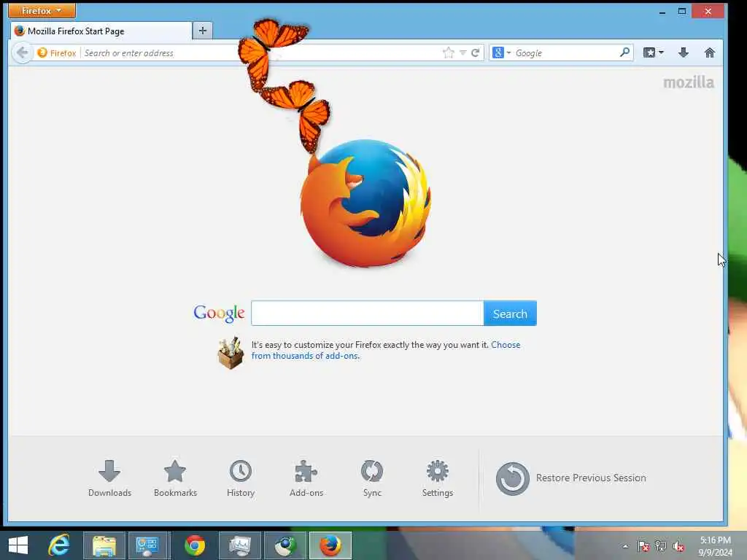The image size is (747, 560).
Task: Open Downloads from the bottom launcher
Action: point(109,478)
